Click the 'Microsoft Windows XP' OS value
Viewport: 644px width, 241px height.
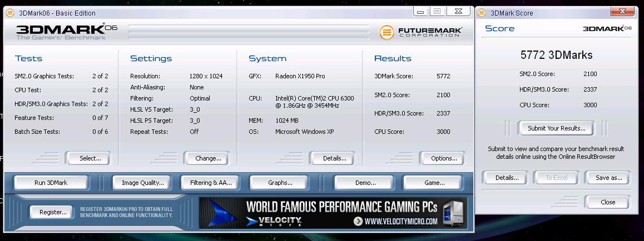(304, 132)
